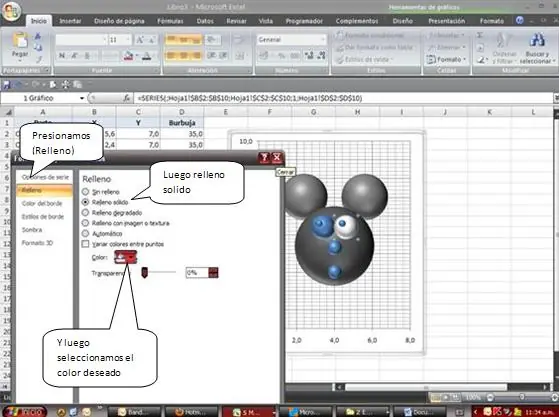Select Color del borde in the dialog sidebar
This screenshot has height=417, width=559.
point(42,204)
